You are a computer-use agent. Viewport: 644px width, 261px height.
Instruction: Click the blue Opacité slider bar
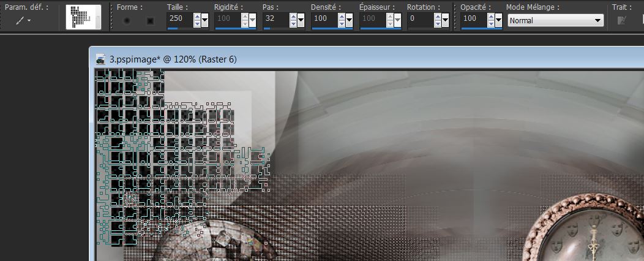click(481, 28)
